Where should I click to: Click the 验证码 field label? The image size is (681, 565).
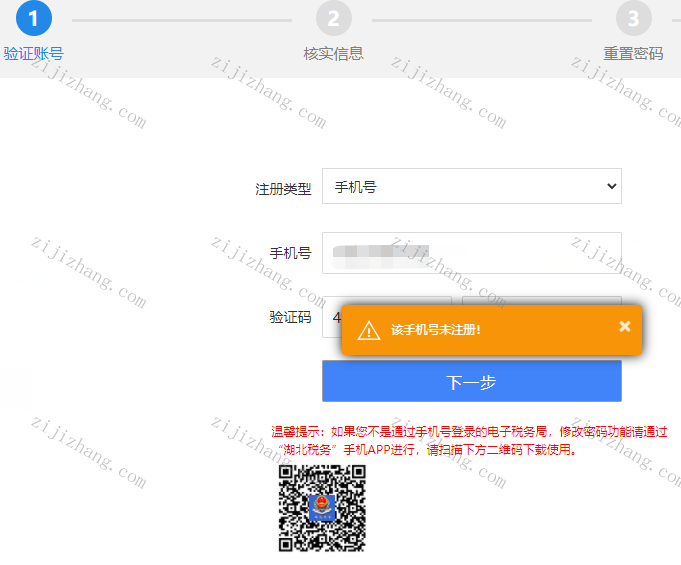[290, 317]
